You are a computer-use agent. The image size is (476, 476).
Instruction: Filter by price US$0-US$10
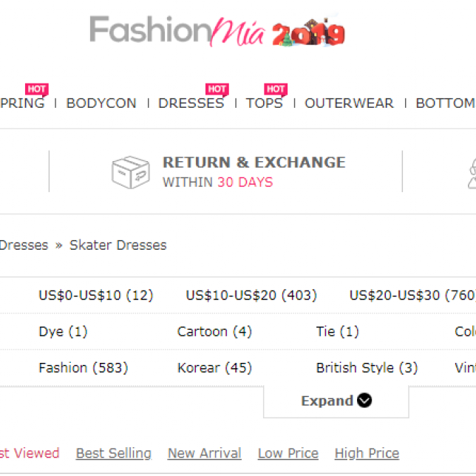click(x=96, y=295)
